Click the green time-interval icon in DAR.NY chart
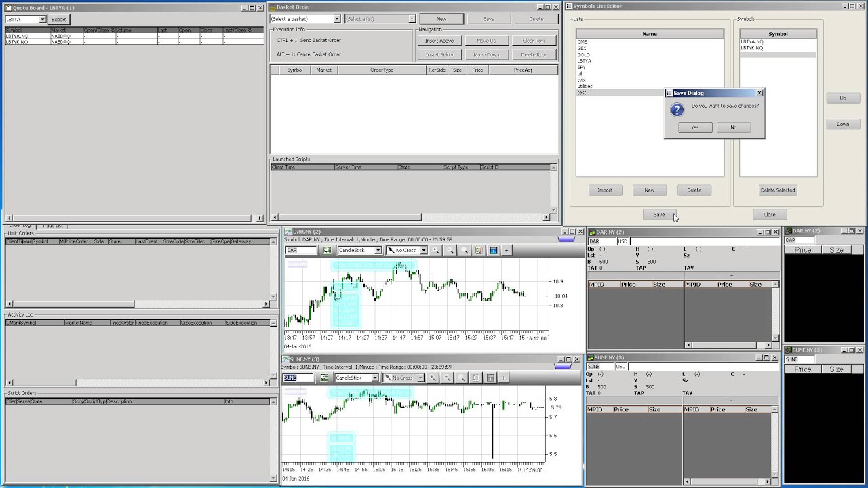The width and height of the screenshot is (868, 488). coord(327,250)
